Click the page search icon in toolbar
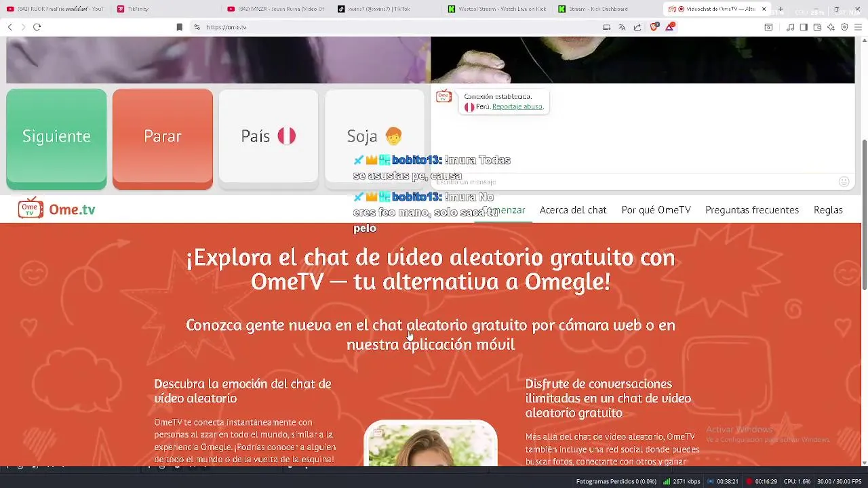The width and height of the screenshot is (868, 488). pos(768,27)
